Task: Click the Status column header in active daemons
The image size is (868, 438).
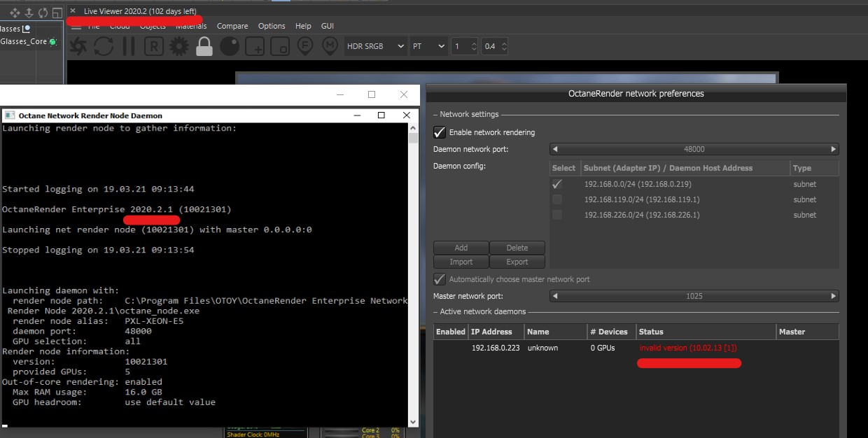Action: point(706,332)
